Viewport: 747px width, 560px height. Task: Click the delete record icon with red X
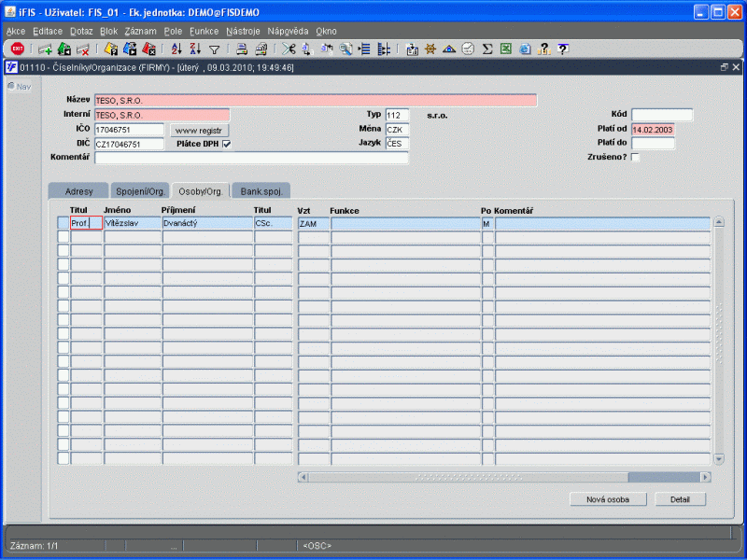tap(83, 49)
